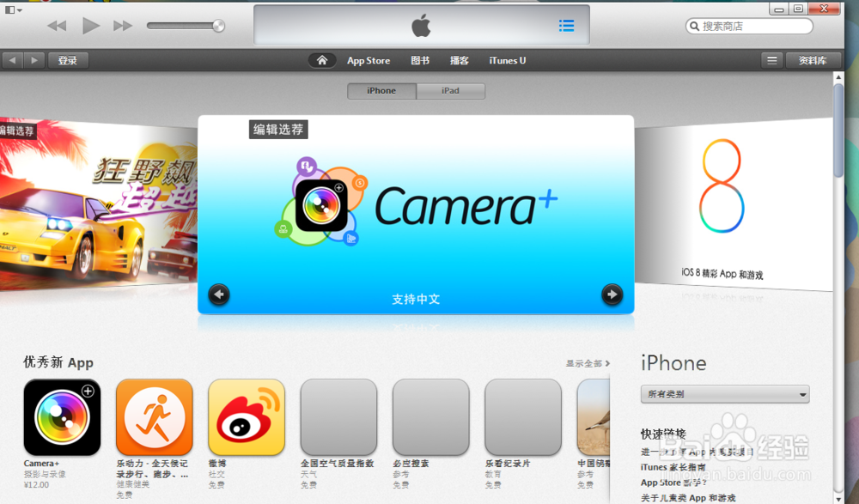Click the search magnifier icon
Image resolution: width=859 pixels, height=504 pixels.
695,26
